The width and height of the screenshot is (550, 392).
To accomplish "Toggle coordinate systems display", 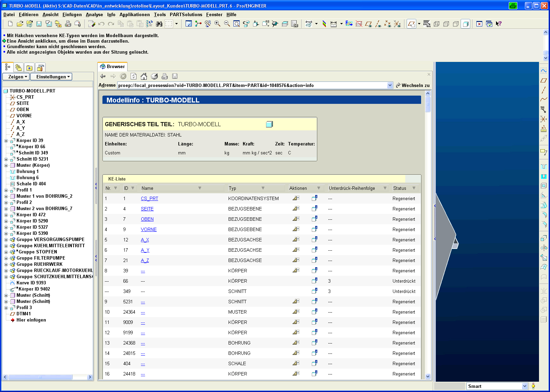I will 397,24.
